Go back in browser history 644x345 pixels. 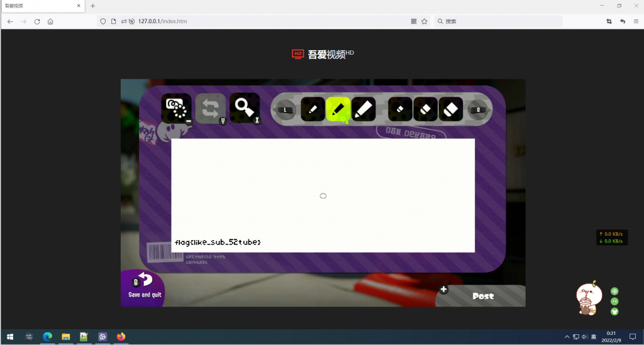10,21
